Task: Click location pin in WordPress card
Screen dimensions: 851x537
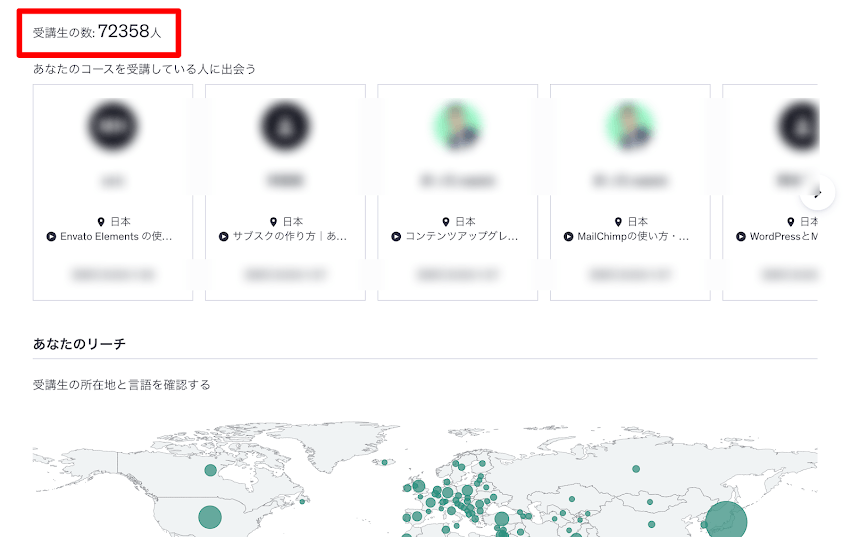Action: pos(791,222)
